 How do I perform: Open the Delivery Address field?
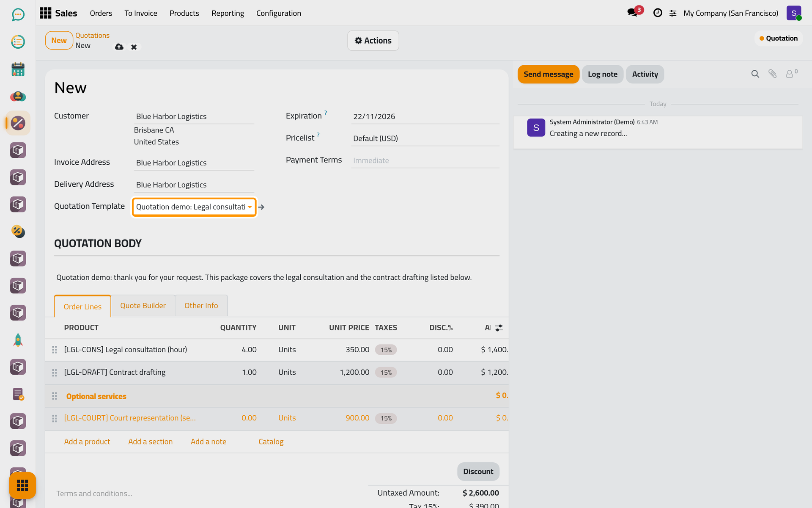(x=194, y=185)
